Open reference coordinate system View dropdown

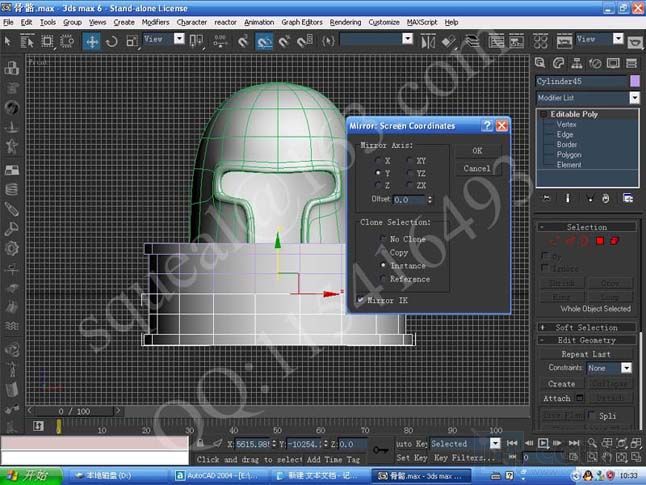179,39
